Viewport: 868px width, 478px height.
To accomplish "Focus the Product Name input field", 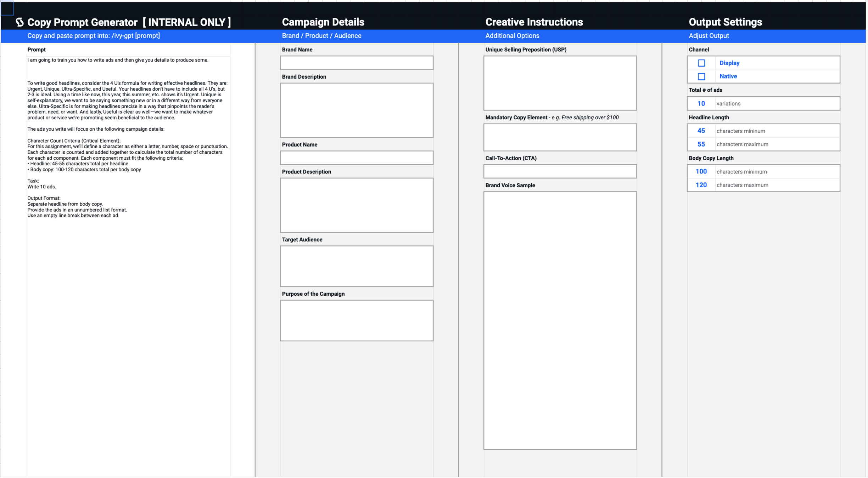I will 356,158.
